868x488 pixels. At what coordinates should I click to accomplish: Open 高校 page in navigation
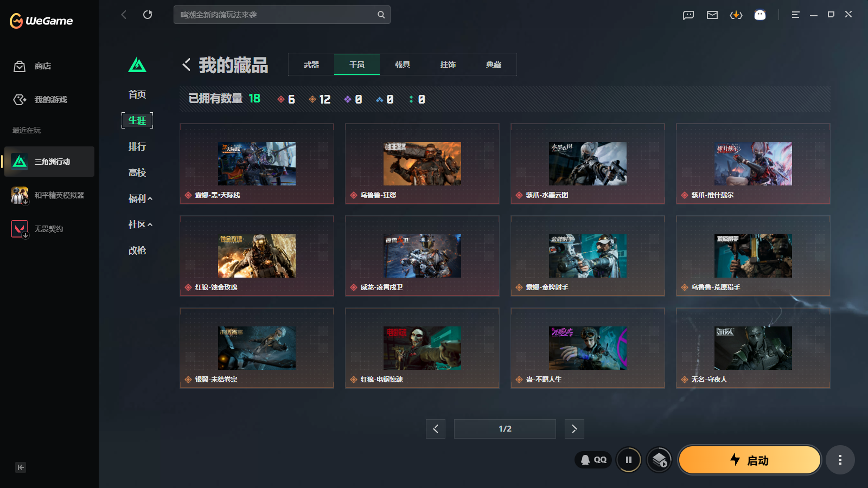click(137, 172)
